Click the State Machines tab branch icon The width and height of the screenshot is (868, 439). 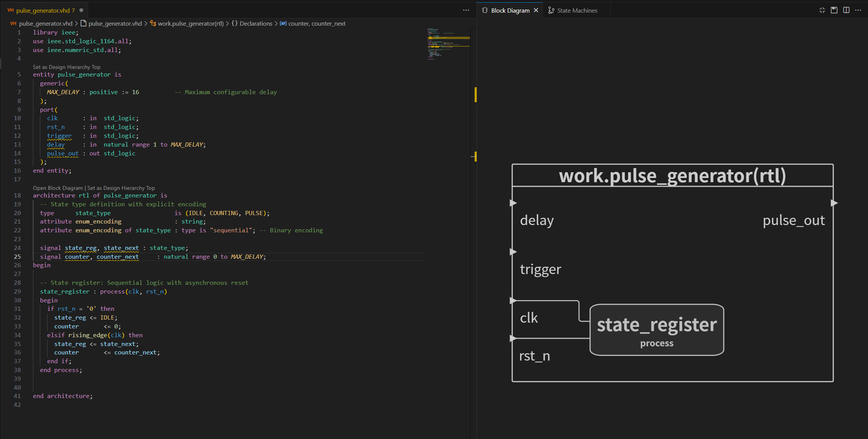551,10
